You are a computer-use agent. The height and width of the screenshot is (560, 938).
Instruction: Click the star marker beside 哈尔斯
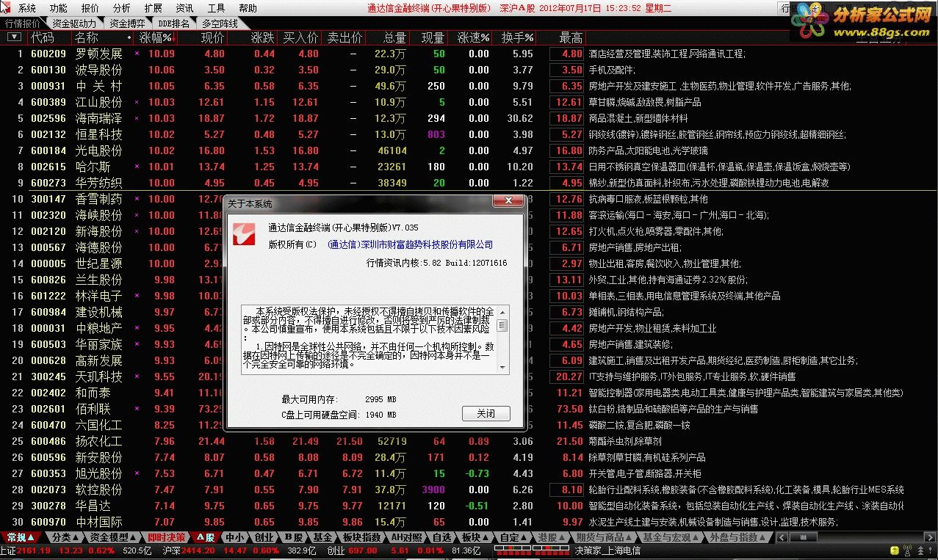137,167
